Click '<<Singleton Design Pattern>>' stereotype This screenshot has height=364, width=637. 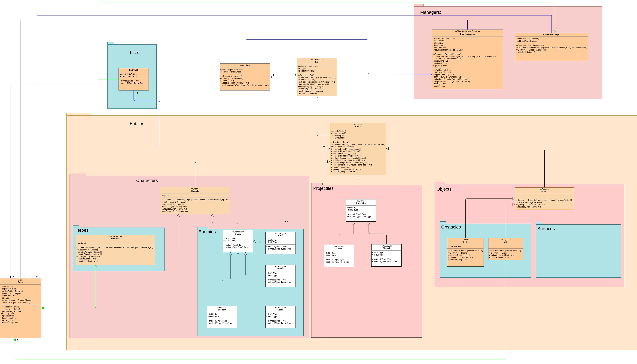[467, 31]
